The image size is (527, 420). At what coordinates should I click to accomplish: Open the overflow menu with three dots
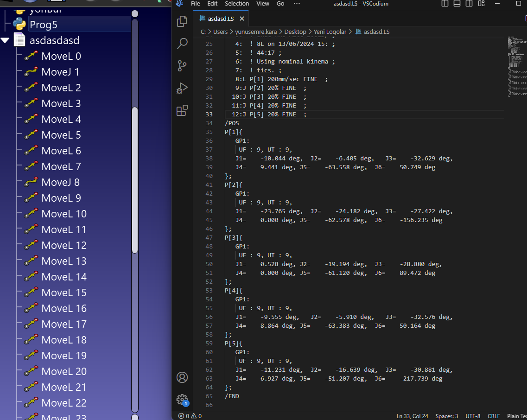click(297, 4)
